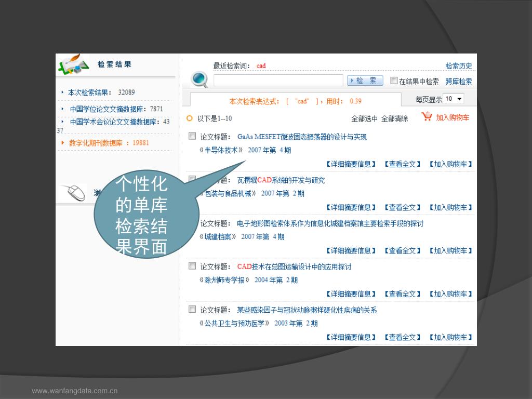The width and height of the screenshot is (532, 399).
Task: Click 详细摘要信息 for CAD技术在总图运输 paper
Action: 351,294
